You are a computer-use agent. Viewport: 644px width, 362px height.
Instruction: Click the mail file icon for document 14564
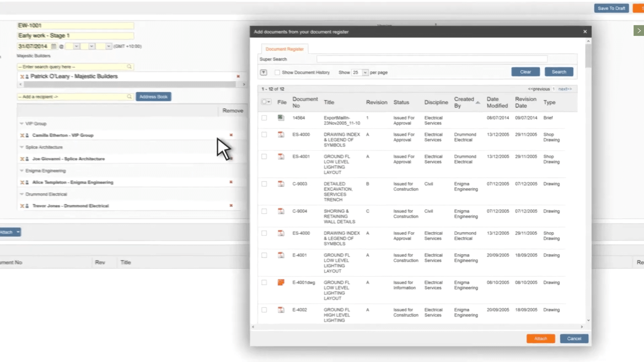pyautogui.click(x=281, y=118)
